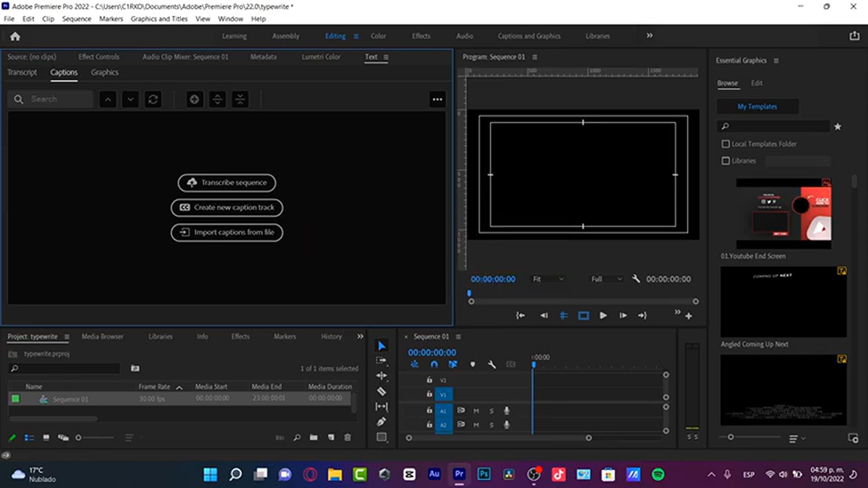Image resolution: width=868 pixels, height=488 pixels.
Task: Enable the Libraries checkbox
Action: pos(726,161)
